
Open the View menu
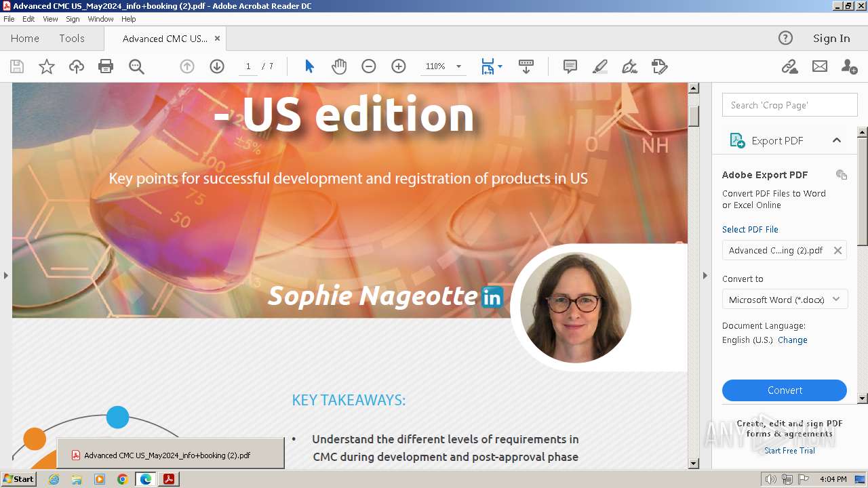click(x=50, y=19)
